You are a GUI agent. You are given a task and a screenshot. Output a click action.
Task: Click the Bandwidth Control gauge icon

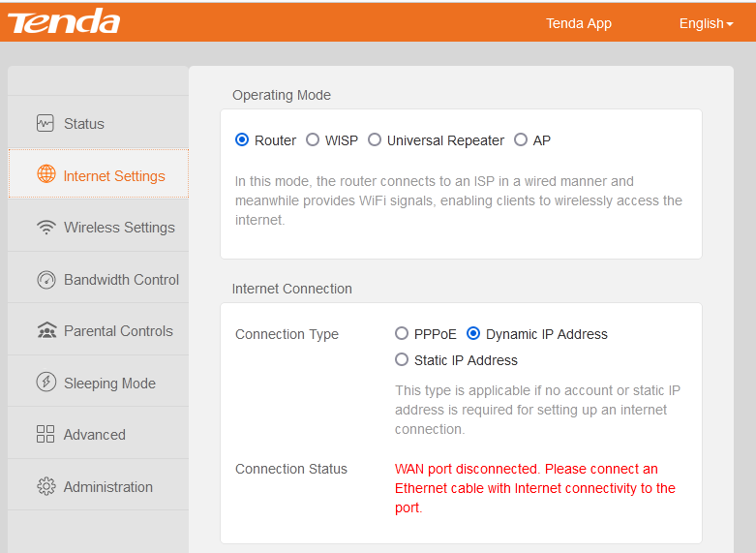point(45,280)
